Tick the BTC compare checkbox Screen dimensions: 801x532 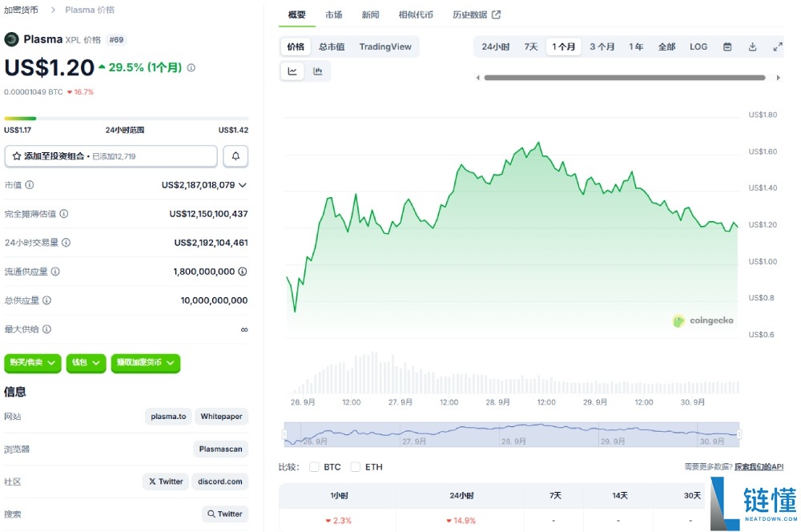coord(314,466)
